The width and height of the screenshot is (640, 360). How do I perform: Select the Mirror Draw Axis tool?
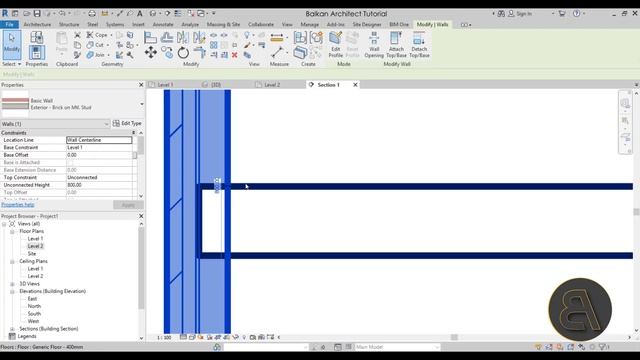(199, 38)
